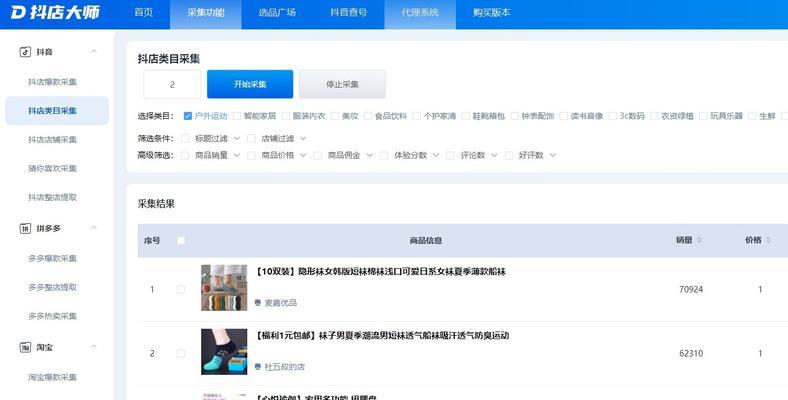
Task: Expand the 评论数 dropdown arrow
Action: [x=494, y=155]
